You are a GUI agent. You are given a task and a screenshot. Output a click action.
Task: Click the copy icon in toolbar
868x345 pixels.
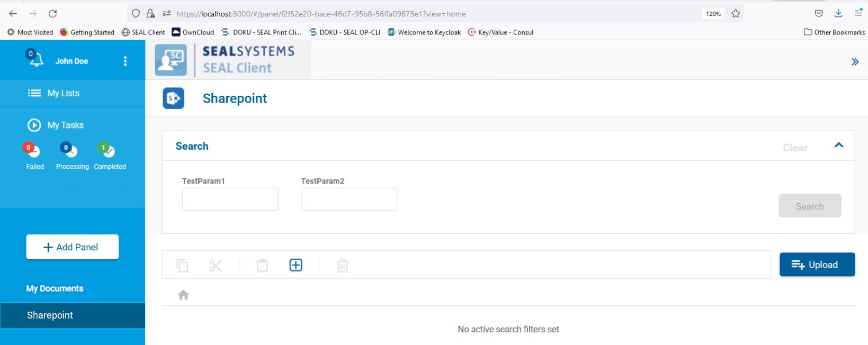point(182,266)
